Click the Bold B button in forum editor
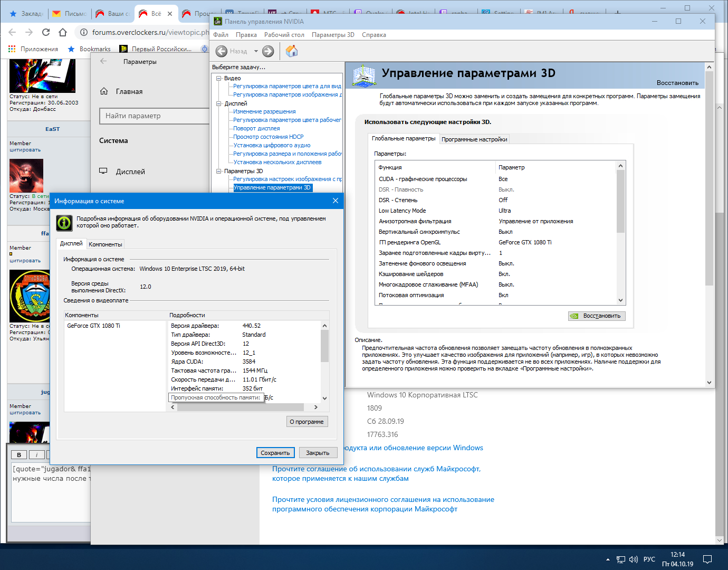 pos(19,455)
